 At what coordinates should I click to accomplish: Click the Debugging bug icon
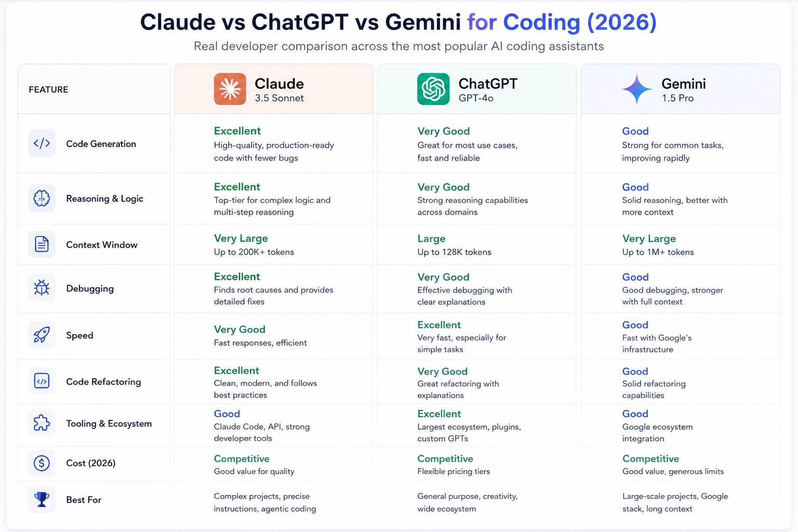42,288
